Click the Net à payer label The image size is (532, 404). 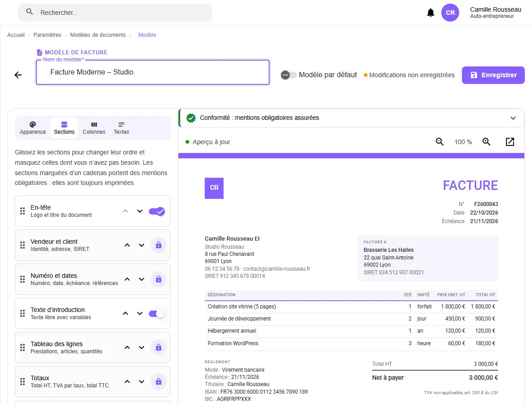click(x=388, y=378)
